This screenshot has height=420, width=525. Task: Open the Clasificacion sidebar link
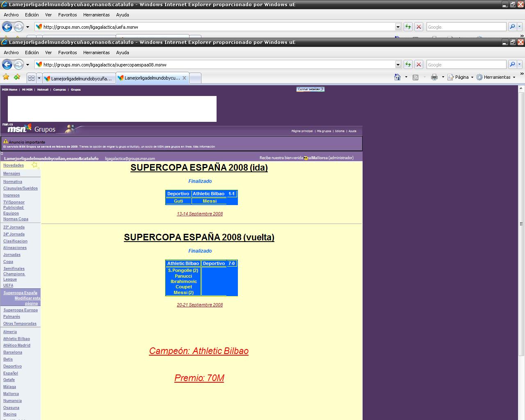(x=15, y=241)
